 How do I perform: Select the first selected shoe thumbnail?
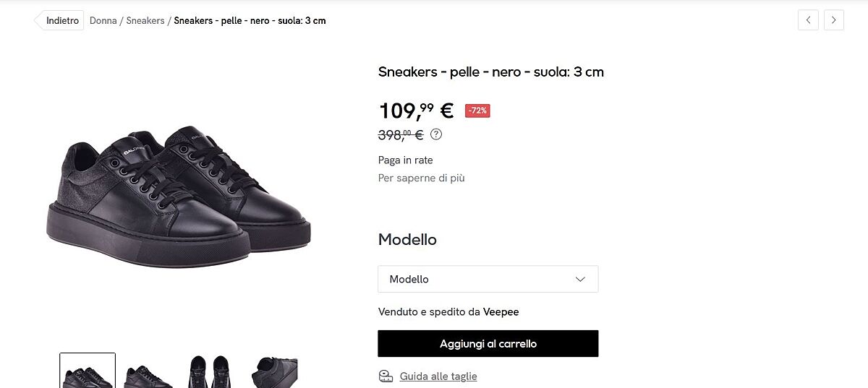[x=88, y=371]
